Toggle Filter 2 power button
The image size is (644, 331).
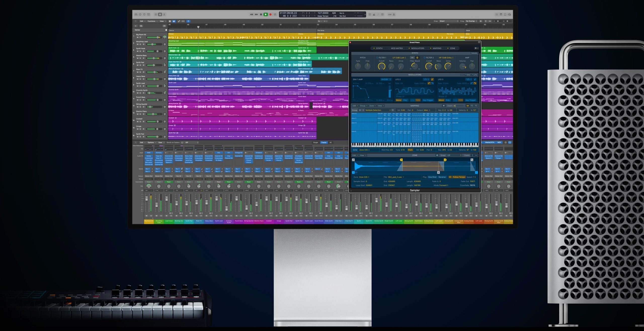click(x=425, y=58)
